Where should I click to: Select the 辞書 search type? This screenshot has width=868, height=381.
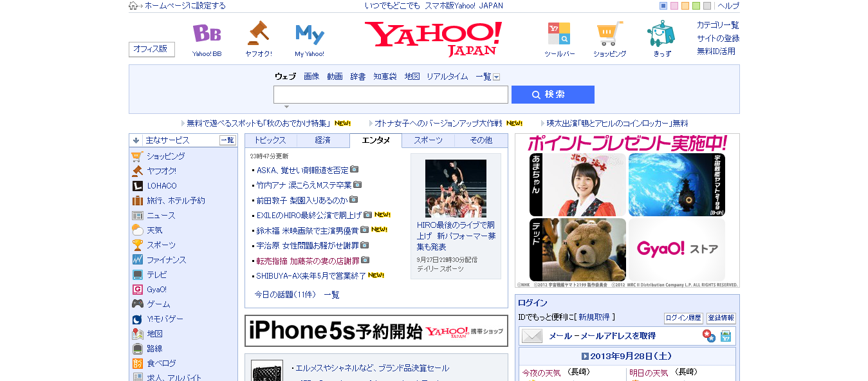click(358, 77)
